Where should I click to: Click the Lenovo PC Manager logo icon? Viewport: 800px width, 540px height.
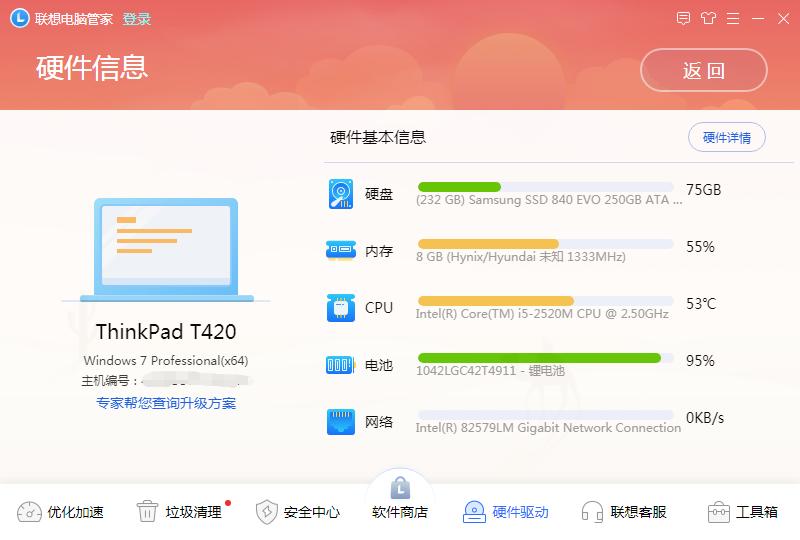[20, 18]
